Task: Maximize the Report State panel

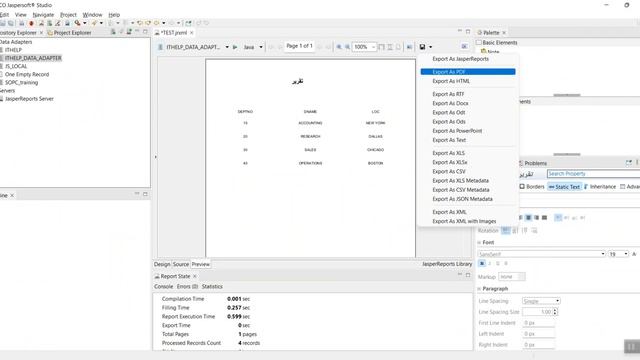Action: click(468, 275)
